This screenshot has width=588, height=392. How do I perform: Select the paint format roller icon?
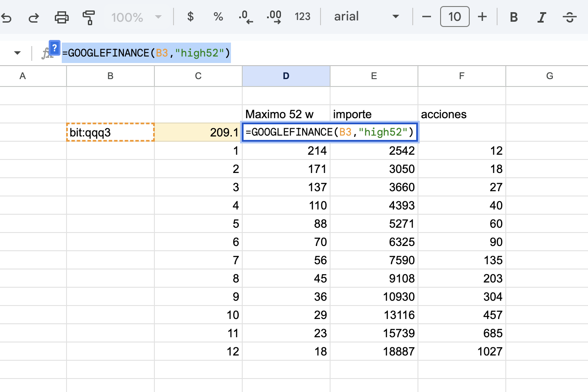pyautogui.click(x=89, y=17)
